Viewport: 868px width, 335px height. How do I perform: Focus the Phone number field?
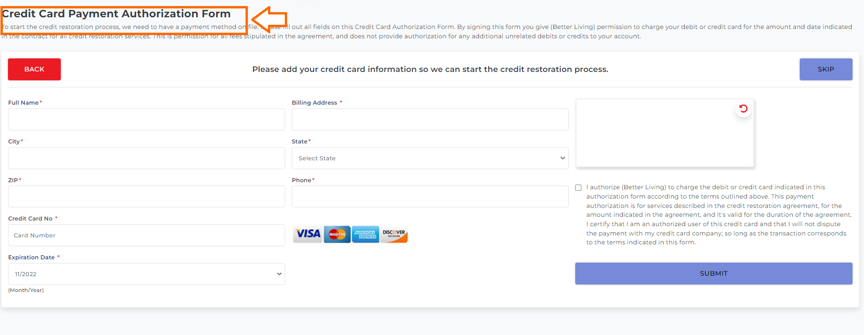(430, 197)
